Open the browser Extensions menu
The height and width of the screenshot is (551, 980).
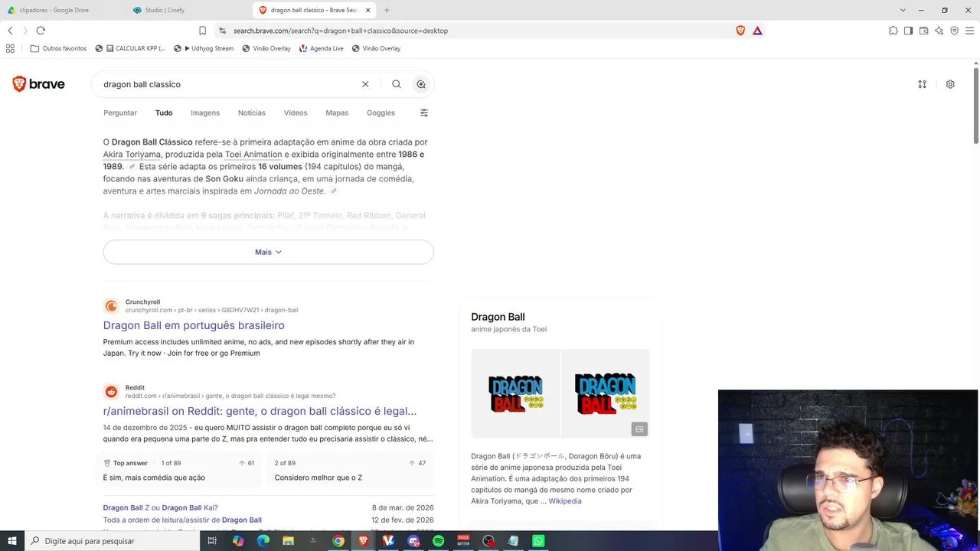pos(893,31)
